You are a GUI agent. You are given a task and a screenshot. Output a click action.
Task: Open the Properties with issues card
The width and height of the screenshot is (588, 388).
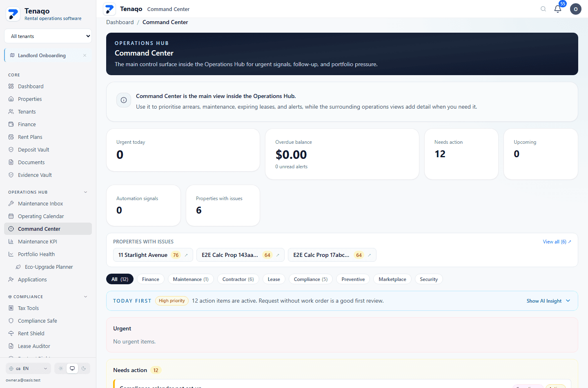coord(223,205)
